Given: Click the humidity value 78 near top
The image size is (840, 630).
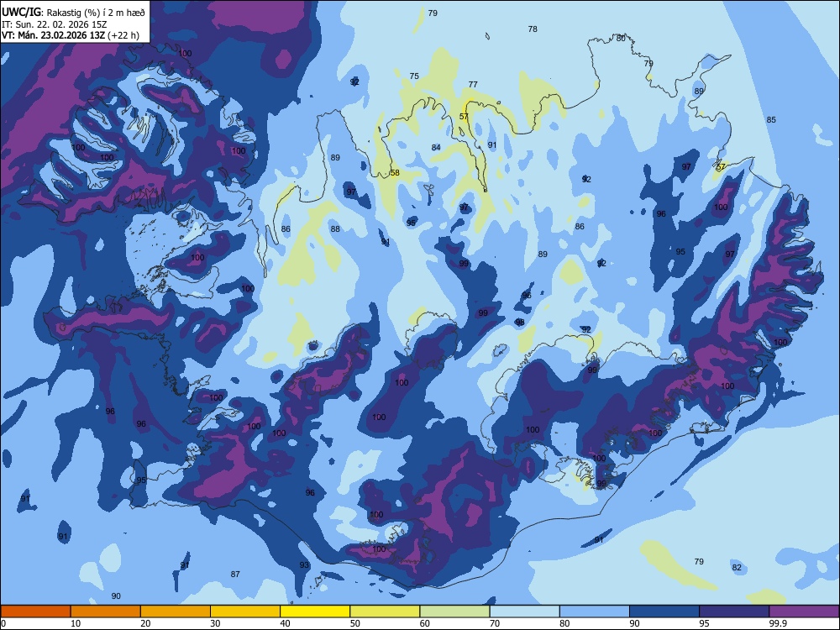Looking at the screenshot, I should pos(533,29).
